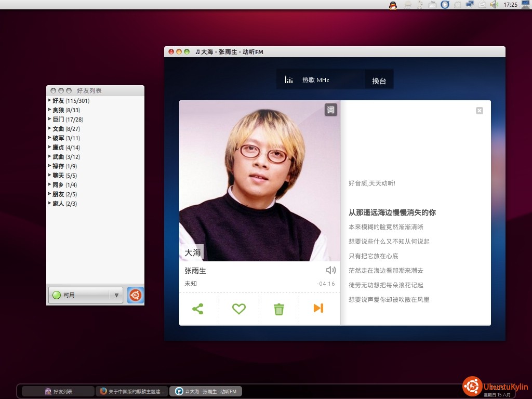Switch to 好友列表 taskbar item
The image size is (532, 399).
(58, 391)
